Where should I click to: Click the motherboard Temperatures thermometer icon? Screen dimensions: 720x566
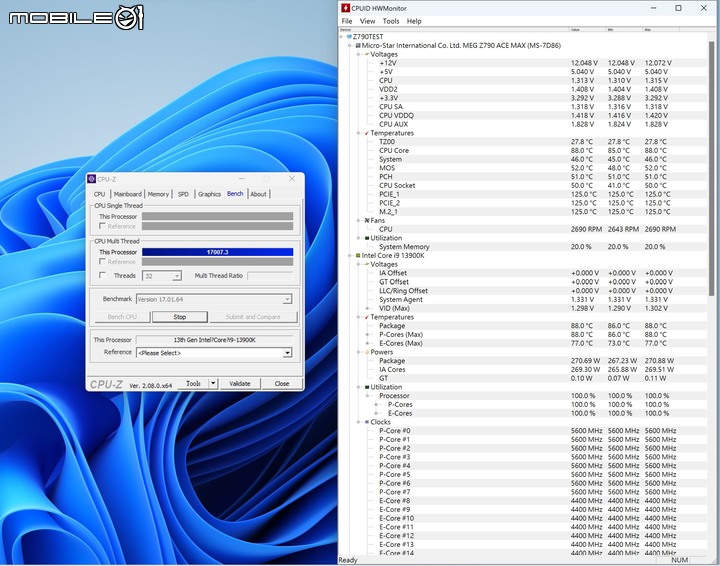367,133
